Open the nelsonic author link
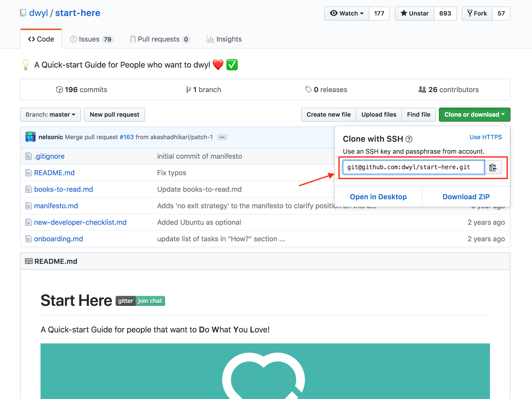Screen dimensions: 532x399 [51, 137]
